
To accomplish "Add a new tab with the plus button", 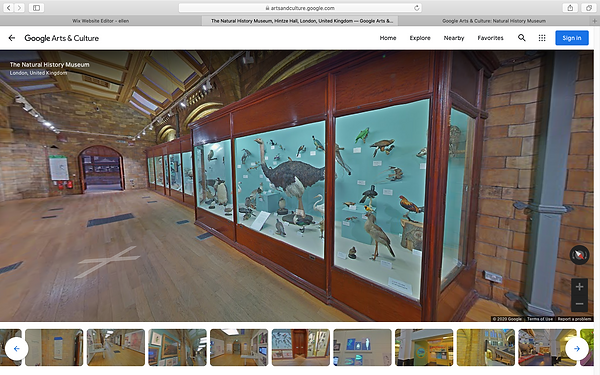I will coord(594,21).
